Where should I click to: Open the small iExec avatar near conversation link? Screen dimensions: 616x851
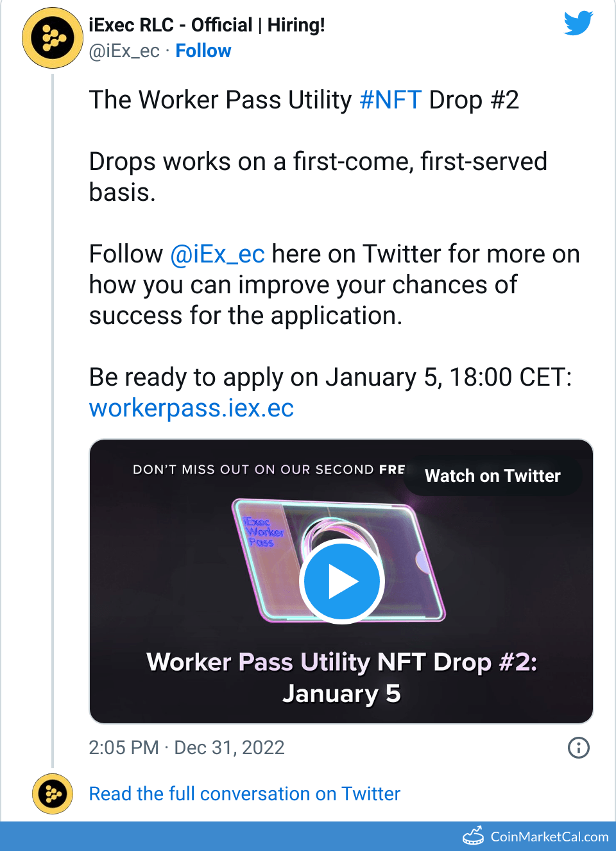click(x=52, y=794)
